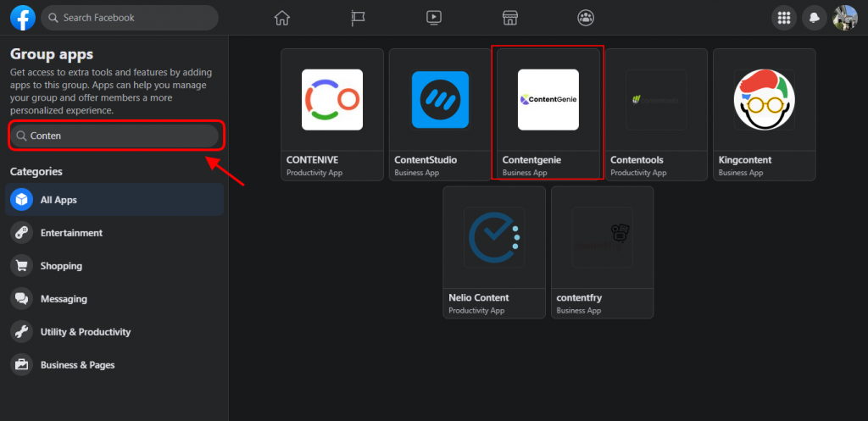Open the Pages flag icon
Image resolution: width=868 pixels, height=421 pixels.
tap(358, 18)
